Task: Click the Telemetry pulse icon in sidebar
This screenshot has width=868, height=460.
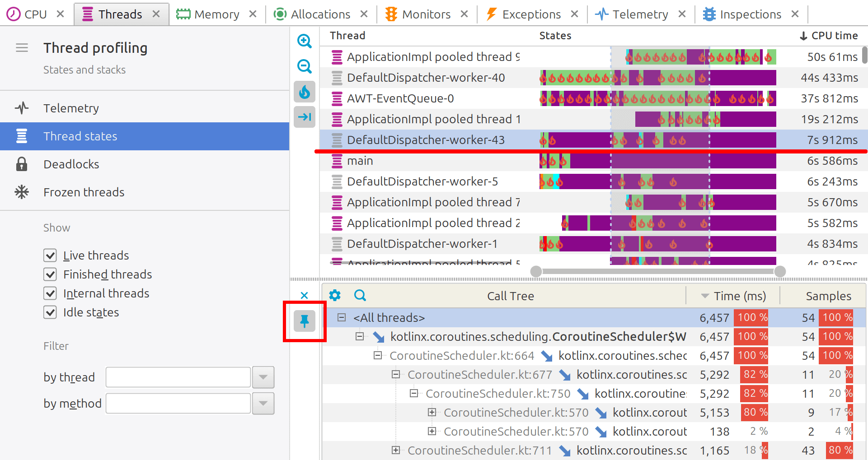Action: (22, 108)
